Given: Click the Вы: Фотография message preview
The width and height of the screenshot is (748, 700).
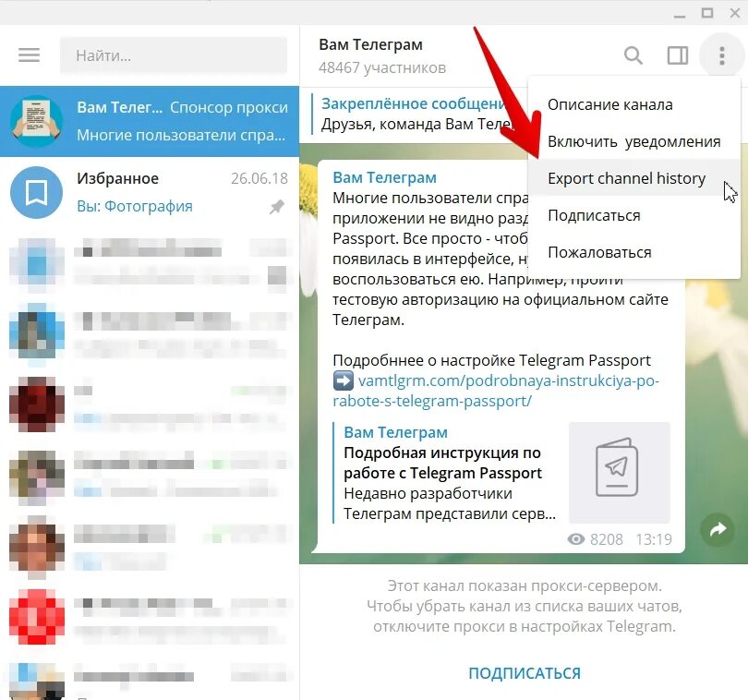Looking at the screenshot, I should click(135, 206).
